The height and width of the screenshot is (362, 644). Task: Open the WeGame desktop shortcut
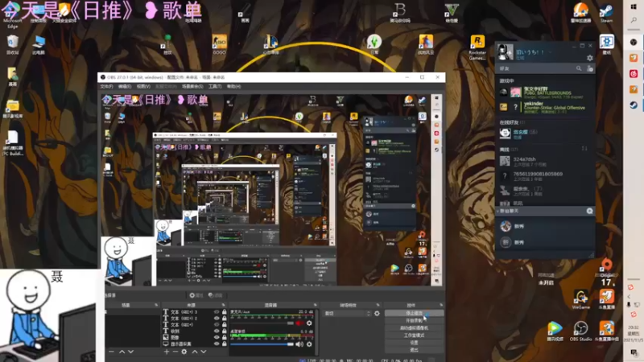580,298
